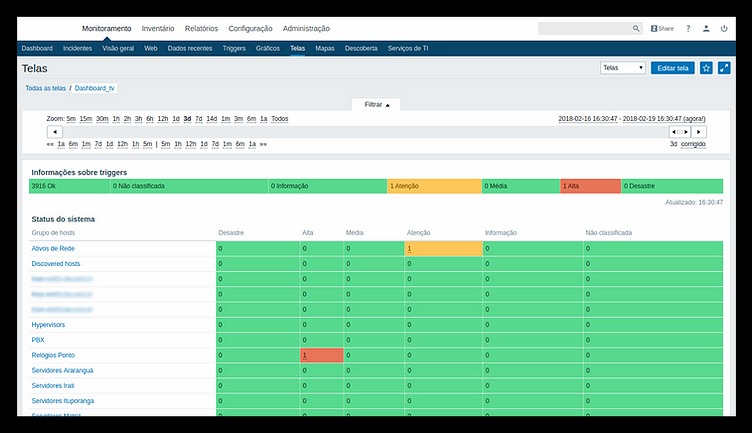Add screen to favorites with star icon
This screenshot has height=433, width=752.
point(706,68)
